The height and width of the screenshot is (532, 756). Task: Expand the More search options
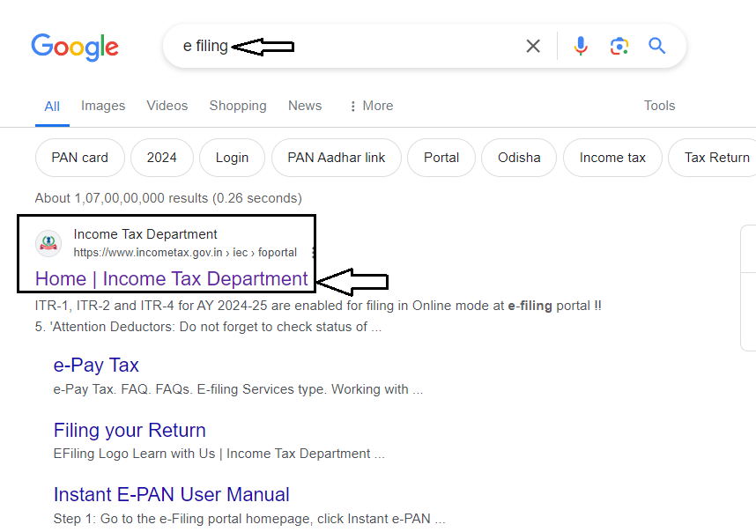[372, 106]
